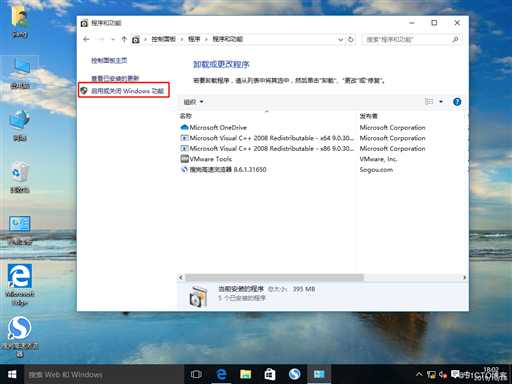Sort by Name column header
Screen dimensions: 512x384
pos(186,116)
